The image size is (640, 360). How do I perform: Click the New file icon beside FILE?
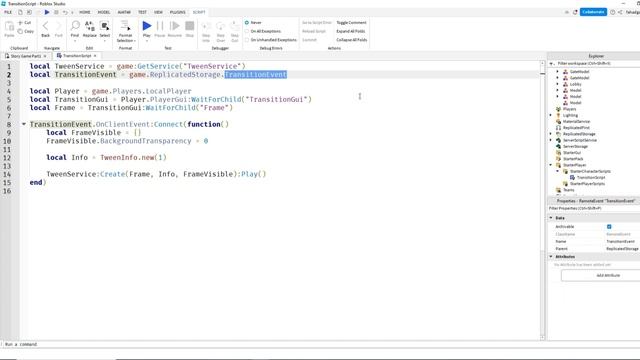click(20, 12)
